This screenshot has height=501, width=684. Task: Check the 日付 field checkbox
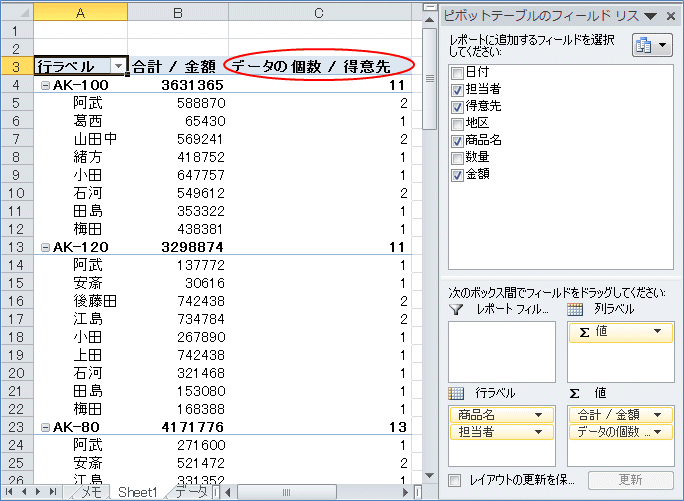pos(457,73)
